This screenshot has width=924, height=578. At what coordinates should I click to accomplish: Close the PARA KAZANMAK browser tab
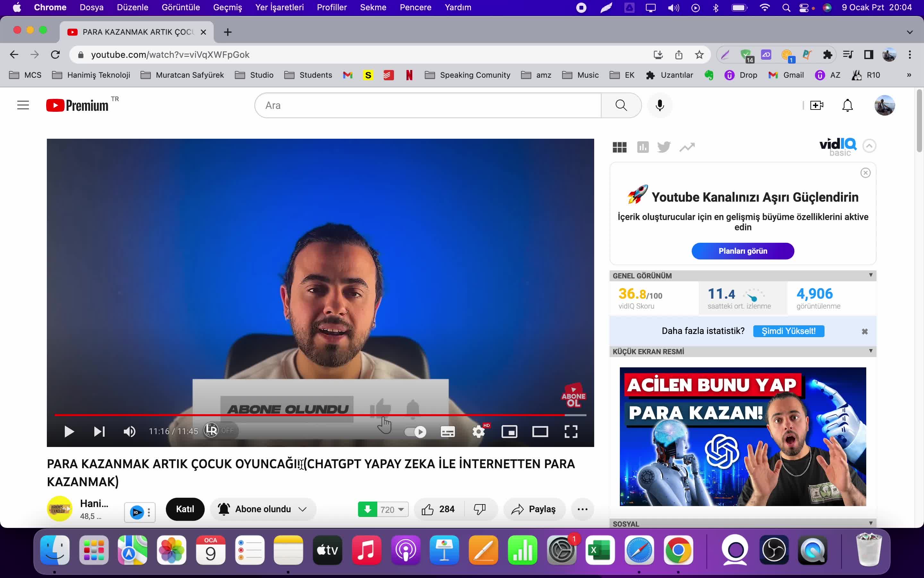coord(203,32)
